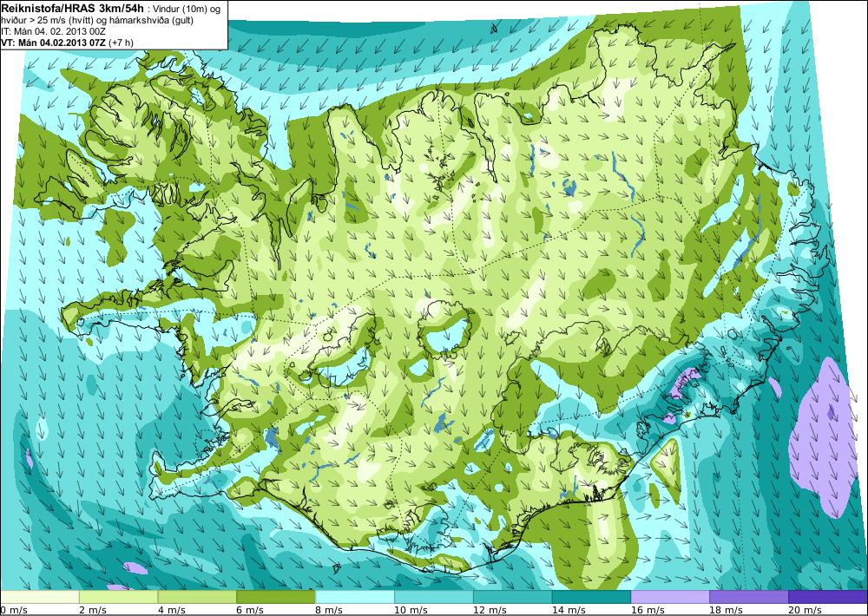The image size is (868, 616).
Task: Click the '20 m/s' legend label
Action: [805, 610]
